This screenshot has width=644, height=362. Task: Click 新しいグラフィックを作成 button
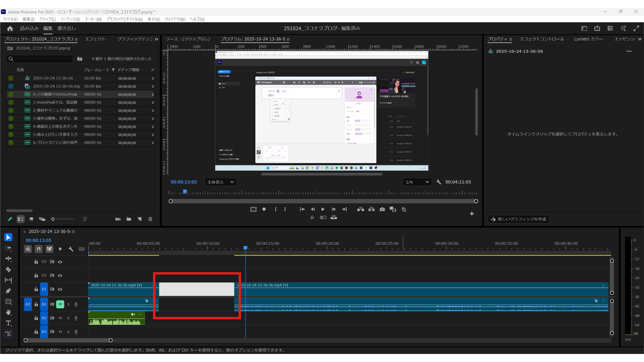(x=519, y=219)
